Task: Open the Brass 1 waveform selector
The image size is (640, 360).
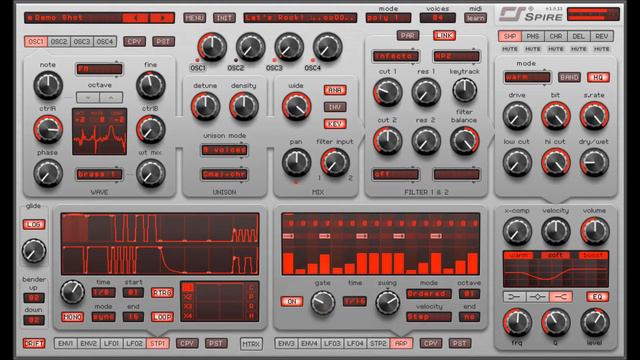Action: click(99, 174)
